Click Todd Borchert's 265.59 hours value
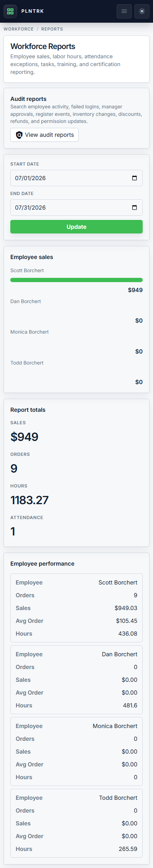The width and height of the screenshot is (153, 868). coord(128,849)
